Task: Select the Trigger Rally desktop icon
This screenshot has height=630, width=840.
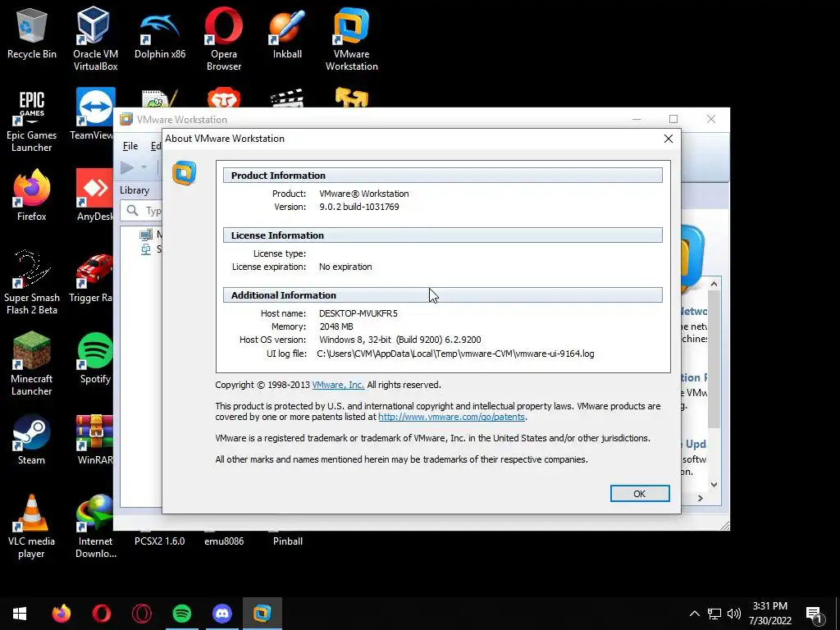Action: 92,277
